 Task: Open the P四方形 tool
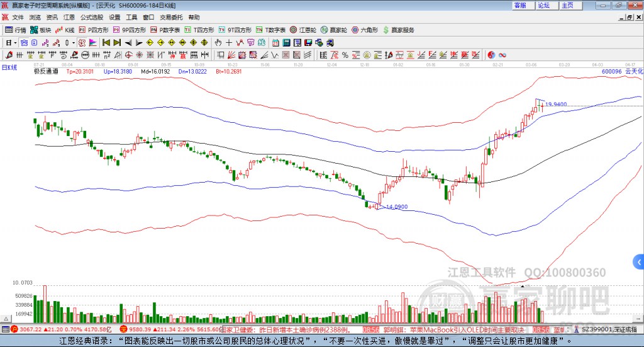coord(94,30)
